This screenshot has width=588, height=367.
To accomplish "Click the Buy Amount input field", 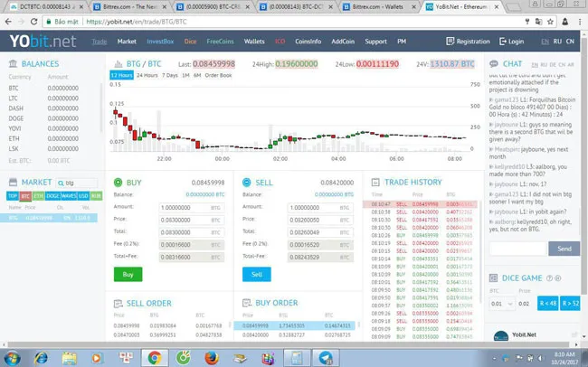I will click(x=192, y=208).
